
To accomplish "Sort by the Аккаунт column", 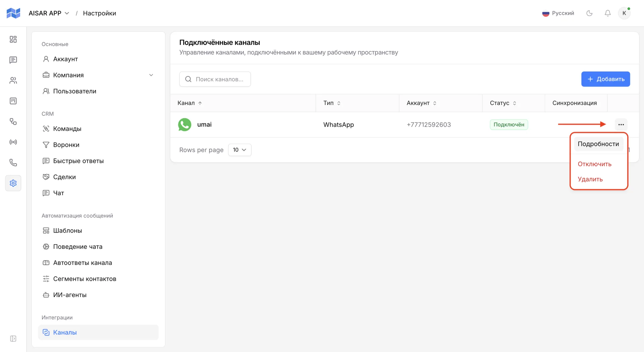I will [x=422, y=103].
